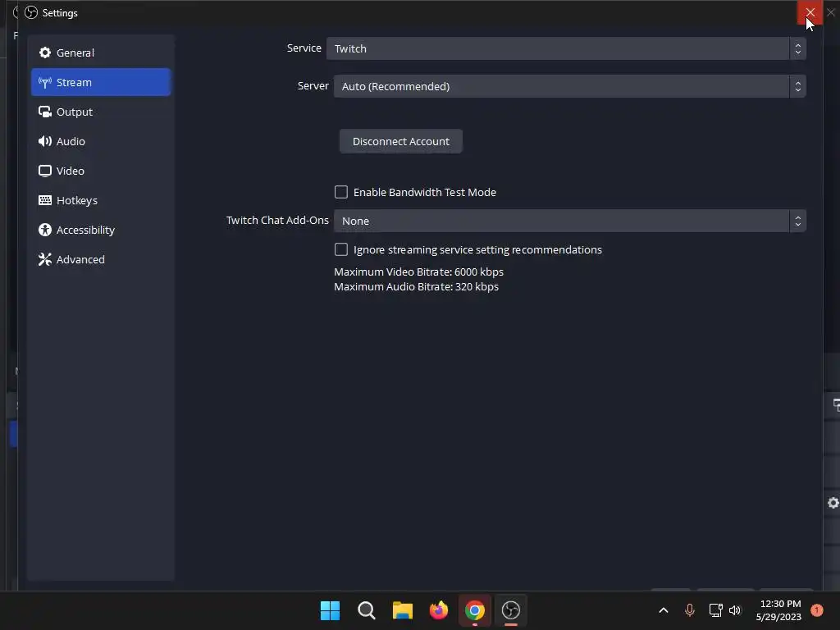Open the notification badge in taskbar
Screen dimensions: 840x630
817,610
